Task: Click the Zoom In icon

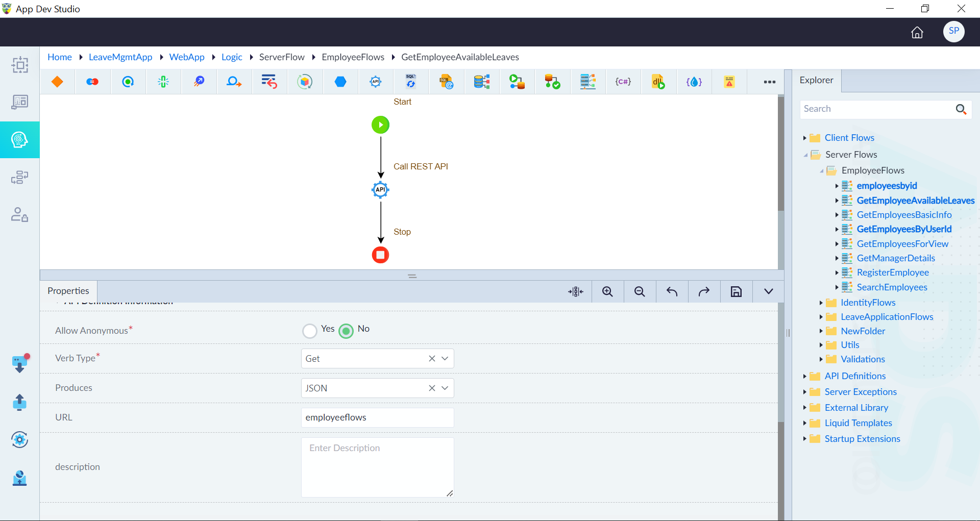Action: click(607, 291)
